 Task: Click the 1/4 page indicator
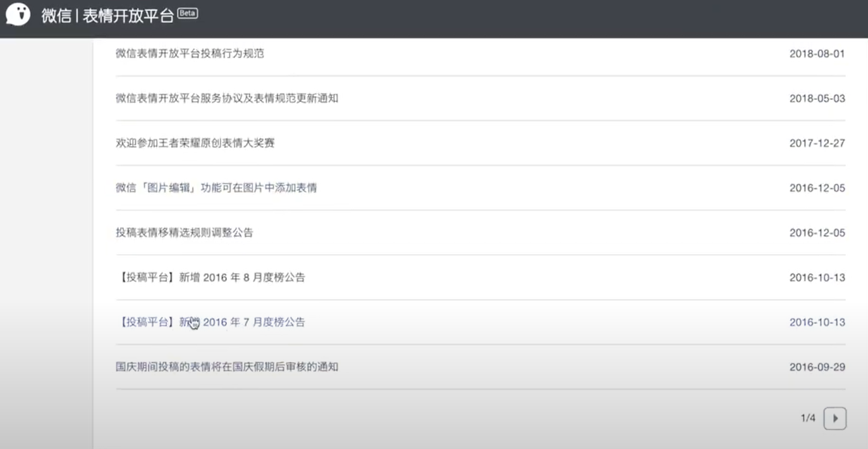pos(808,418)
